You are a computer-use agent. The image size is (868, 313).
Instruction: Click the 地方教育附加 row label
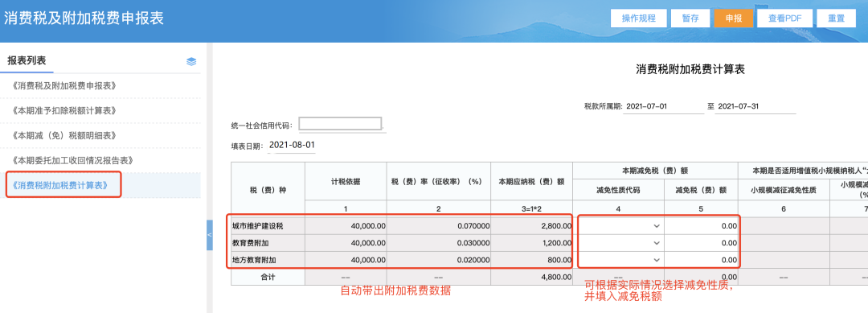pos(255,260)
